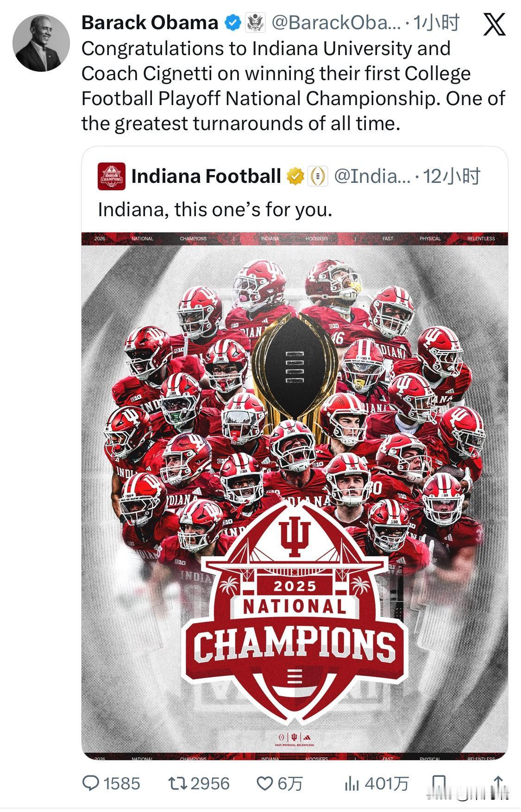Screen dimensions: 521x812
Task: Open quoted tweet text "Indiana, this one's for you."
Action: pos(215,210)
